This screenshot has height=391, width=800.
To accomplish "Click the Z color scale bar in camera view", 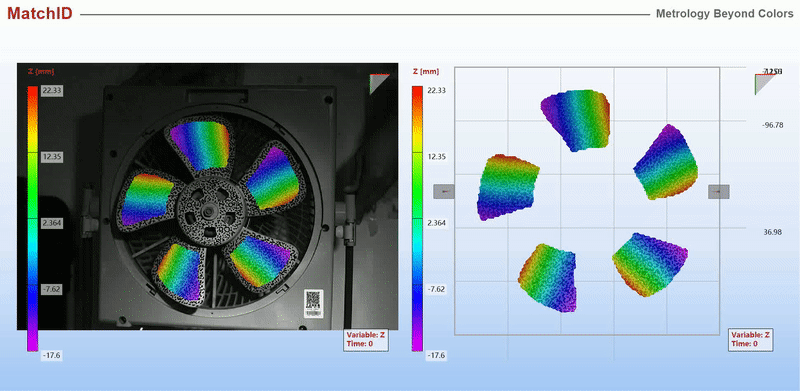I will (32, 218).
